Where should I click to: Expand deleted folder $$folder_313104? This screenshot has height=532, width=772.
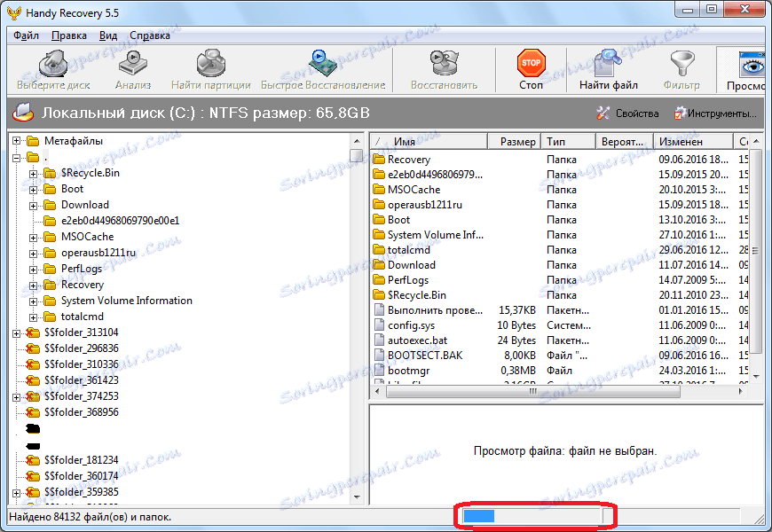pyautogui.click(x=16, y=333)
